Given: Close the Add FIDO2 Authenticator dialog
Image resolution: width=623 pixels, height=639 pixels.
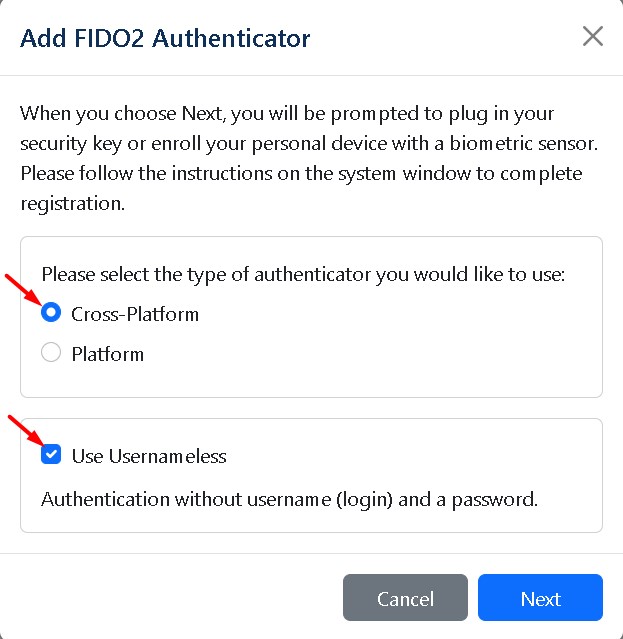Looking at the screenshot, I should point(592,37).
